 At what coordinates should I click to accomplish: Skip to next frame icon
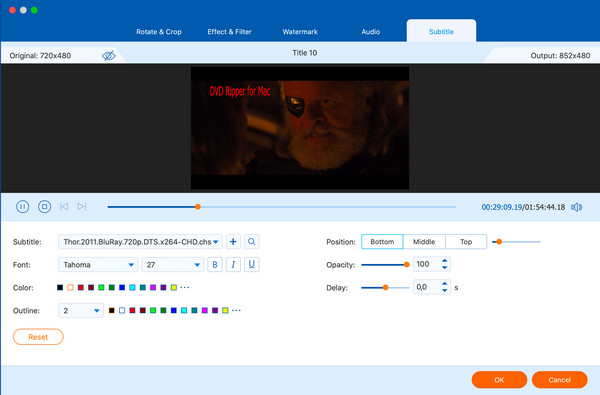[82, 207]
